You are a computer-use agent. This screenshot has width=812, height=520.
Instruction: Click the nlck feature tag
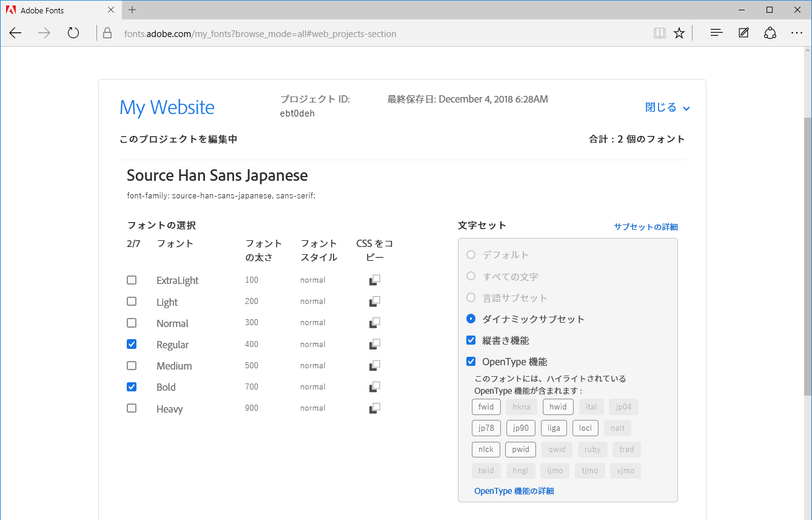click(x=486, y=450)
